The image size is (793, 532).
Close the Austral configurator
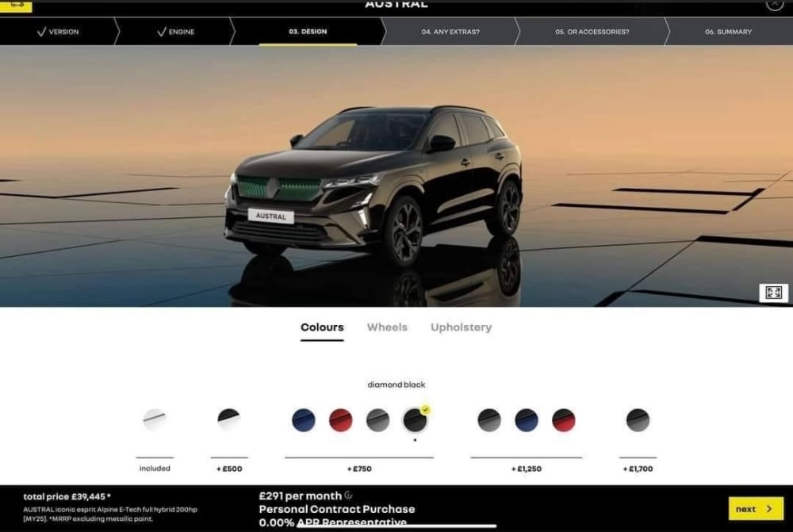pos(774,4)
